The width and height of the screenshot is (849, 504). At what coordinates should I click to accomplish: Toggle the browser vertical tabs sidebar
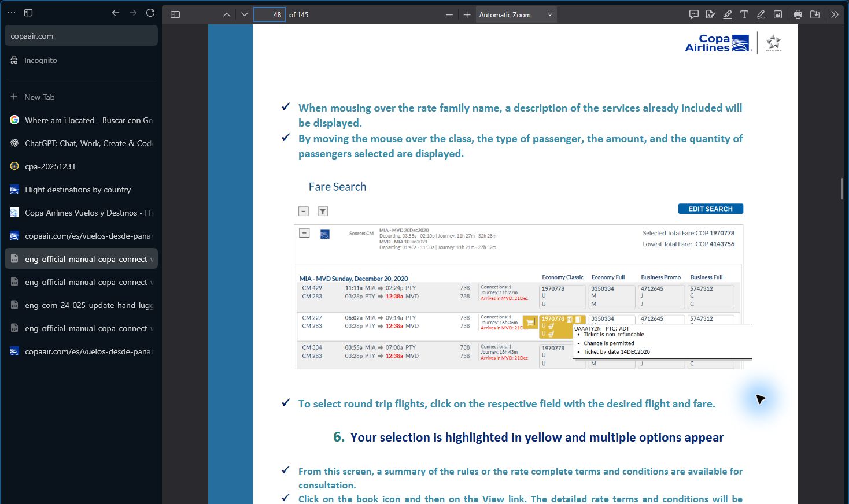click(x=28, y=13)
